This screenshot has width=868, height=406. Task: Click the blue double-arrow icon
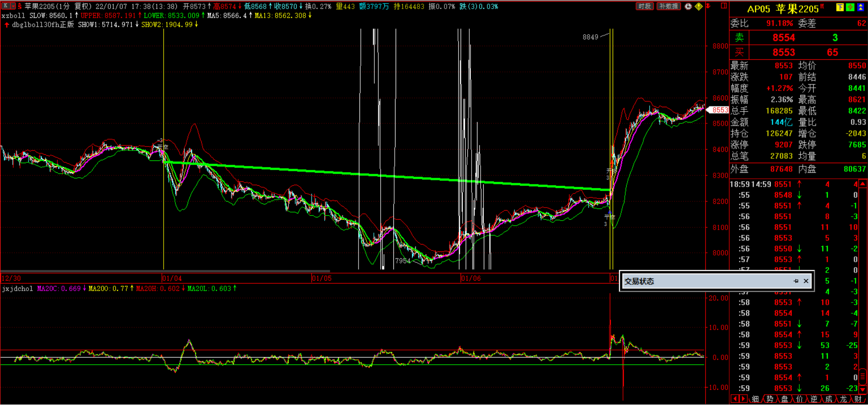(860, 7)
